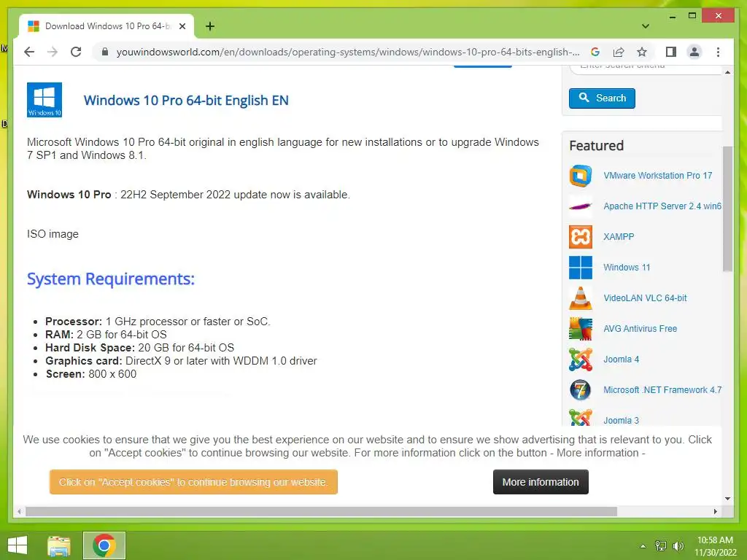Open Chrome three-dot menu

coord(718,52)
